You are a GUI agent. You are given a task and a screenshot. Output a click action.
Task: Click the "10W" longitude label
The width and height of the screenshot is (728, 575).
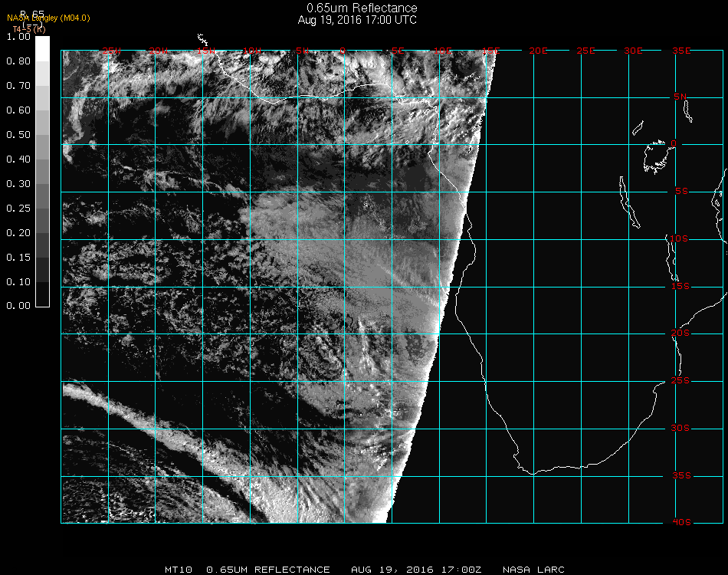coord(252,51)
